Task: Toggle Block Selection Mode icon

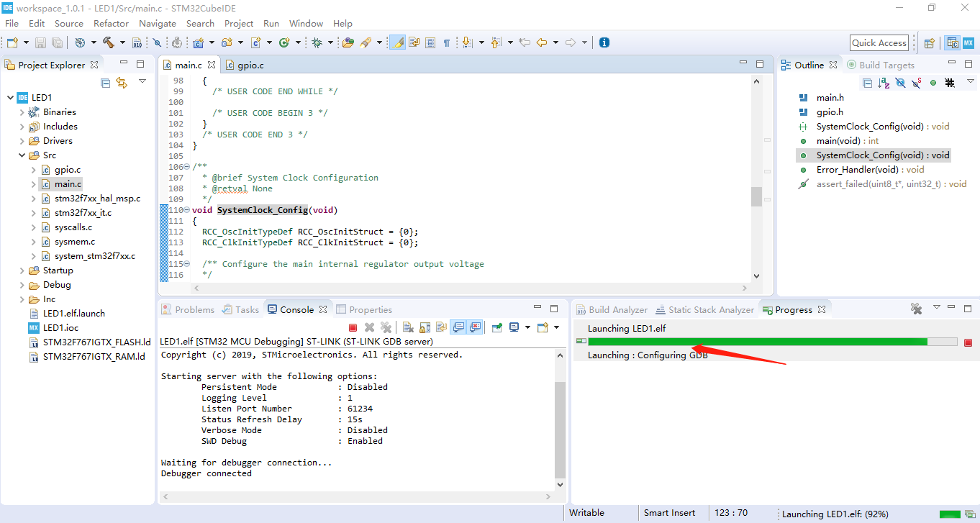Action: (430, 43)
